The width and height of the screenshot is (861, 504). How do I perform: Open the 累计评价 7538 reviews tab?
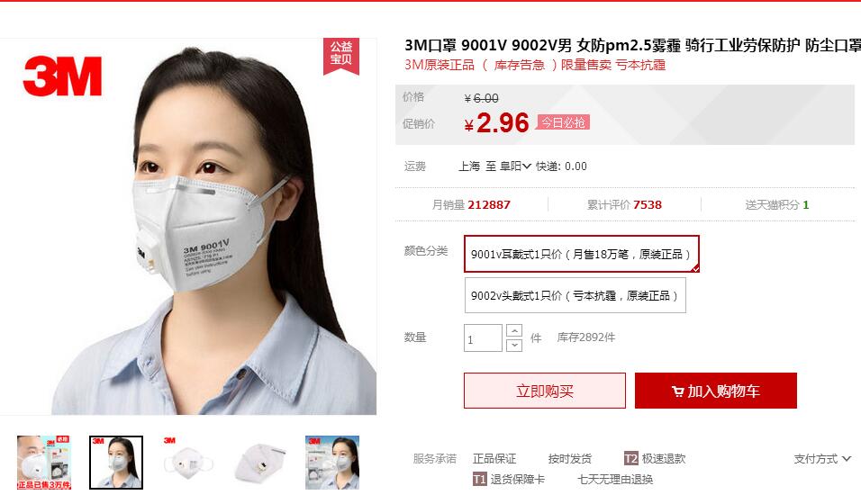pos(624,205)
